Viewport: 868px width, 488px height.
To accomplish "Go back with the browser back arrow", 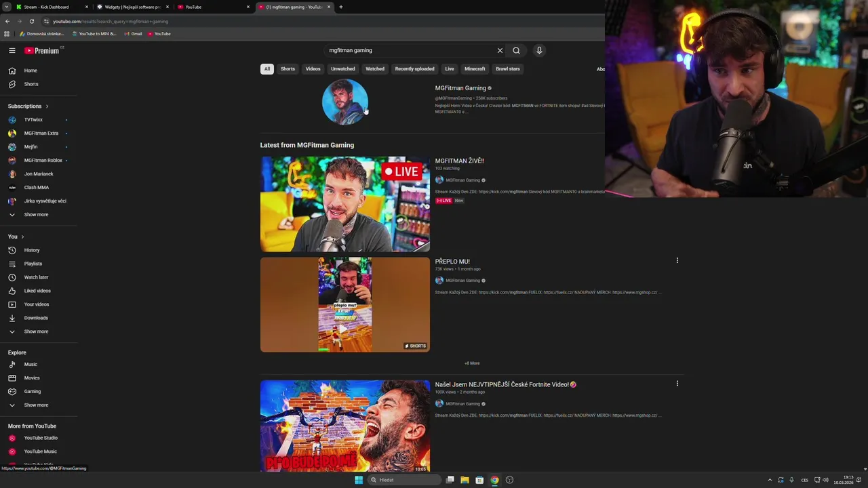I will (7, 21).
